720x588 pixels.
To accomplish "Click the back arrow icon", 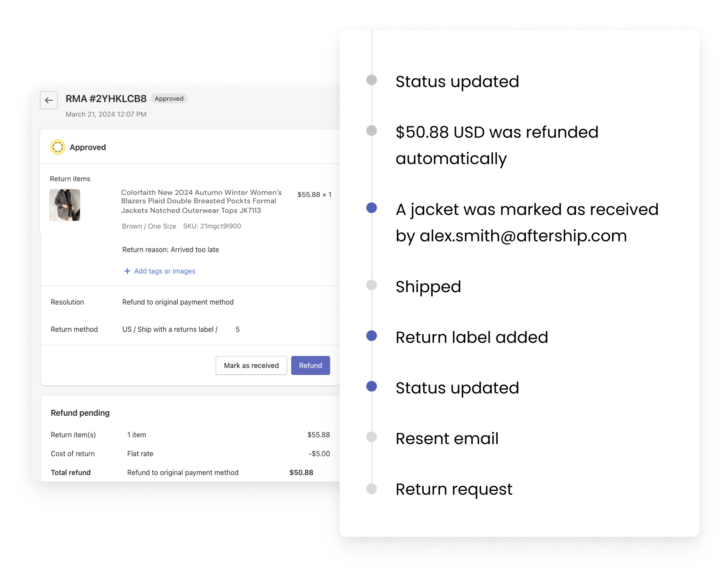I will click(x=49, y=100).
